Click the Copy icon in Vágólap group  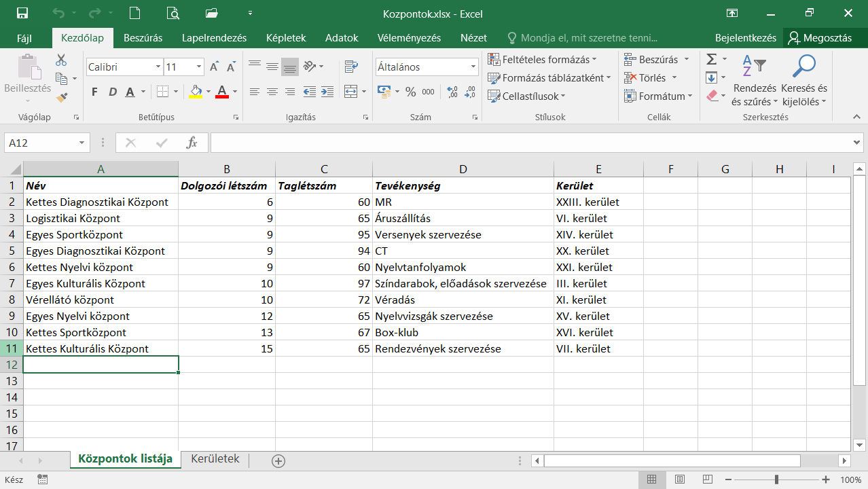62,79
